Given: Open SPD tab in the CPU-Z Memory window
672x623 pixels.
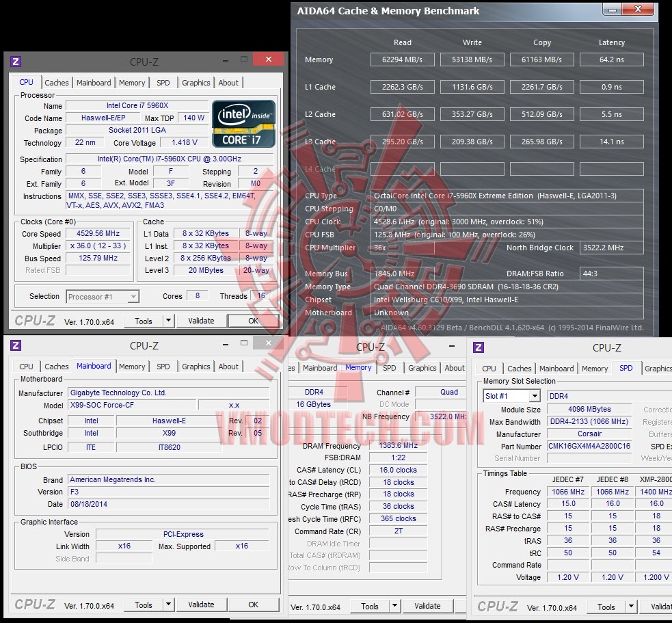Looking at the screenshot, I should coord(389,368).
